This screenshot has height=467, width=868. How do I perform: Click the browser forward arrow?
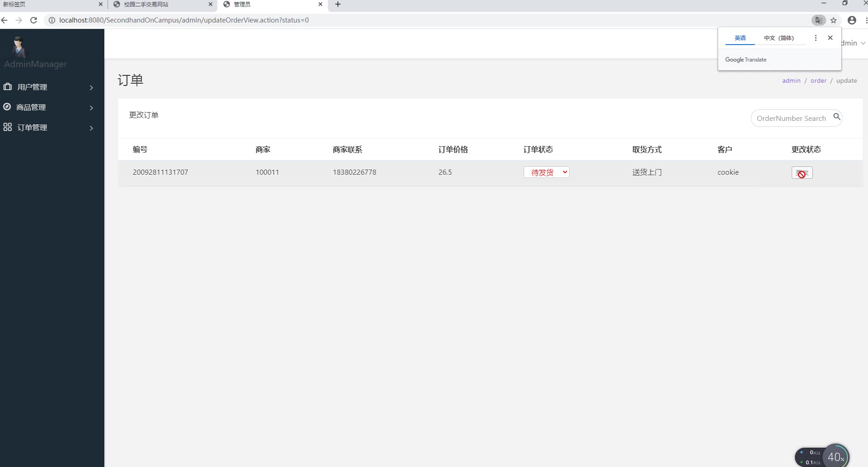point(19,20)
